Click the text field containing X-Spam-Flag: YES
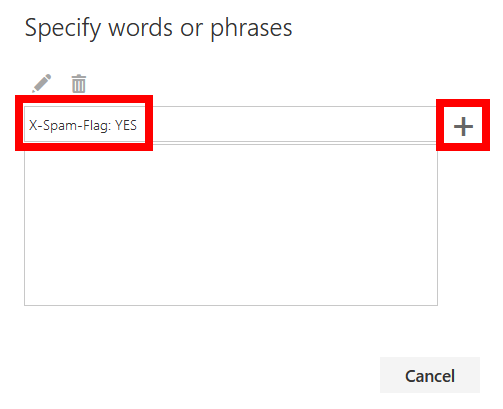The width and height of the screenshot is (503, 409). pyautogui.click(x=230, y=124)
